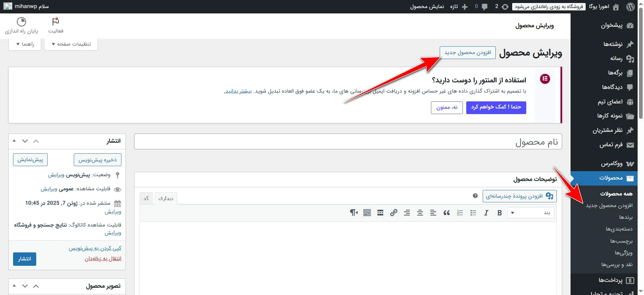Center align text in the editor

420,213
